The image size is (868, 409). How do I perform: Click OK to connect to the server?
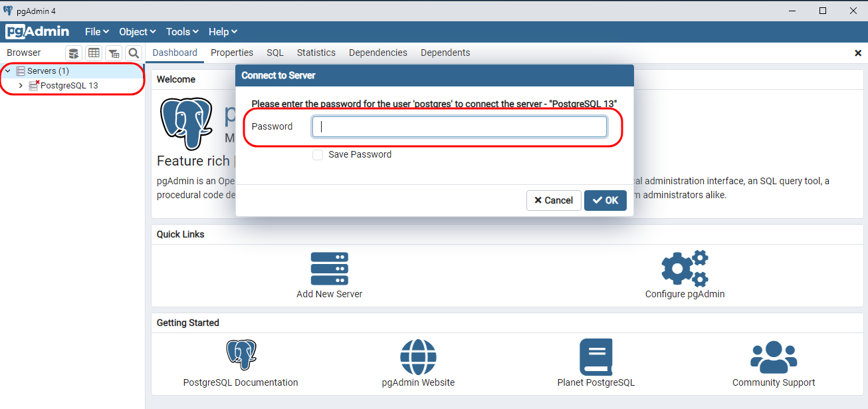pos(605,200)
